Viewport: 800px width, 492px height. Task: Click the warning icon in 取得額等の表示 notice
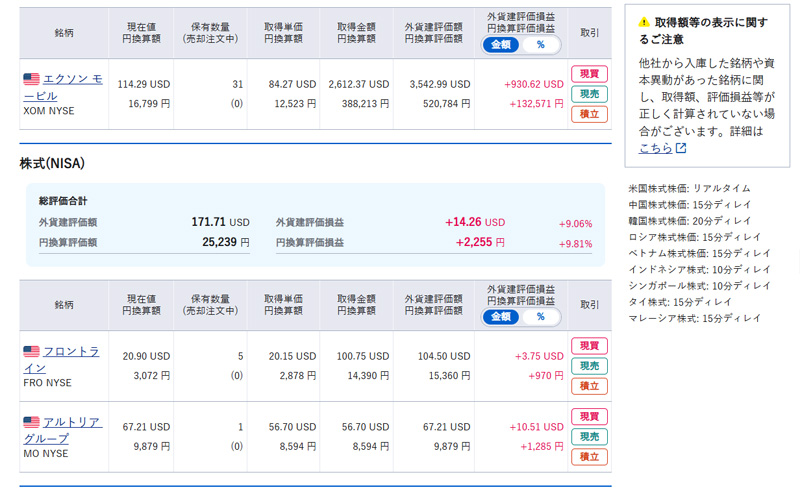click(644, 22)
